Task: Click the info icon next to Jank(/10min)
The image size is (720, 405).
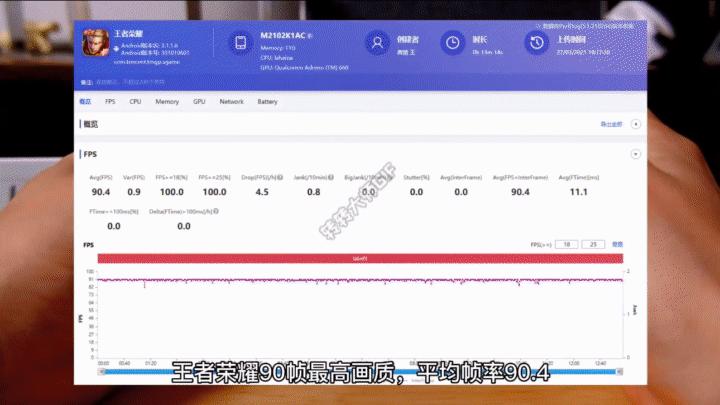Action: click(331, 177)
